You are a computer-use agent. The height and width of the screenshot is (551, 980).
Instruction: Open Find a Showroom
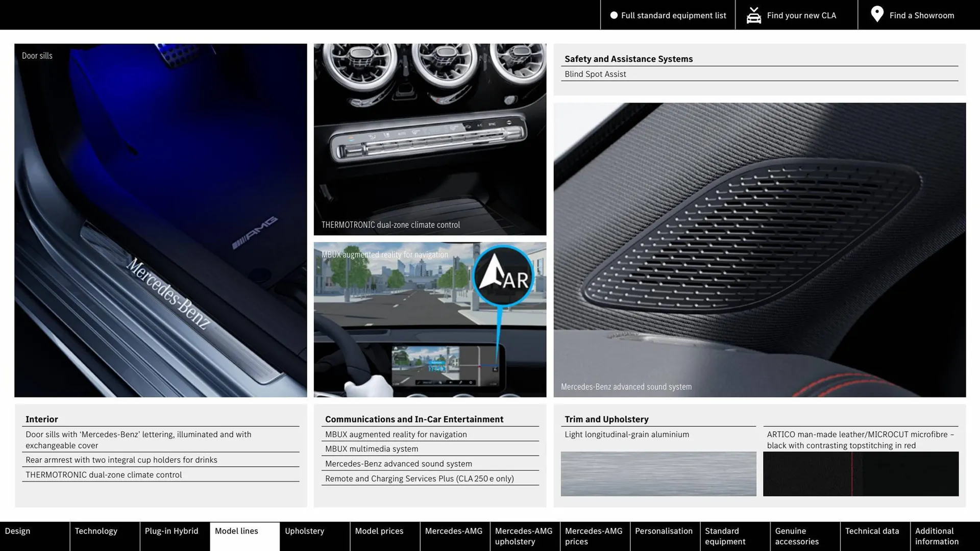pyautogui.click(x=921, y=15)
